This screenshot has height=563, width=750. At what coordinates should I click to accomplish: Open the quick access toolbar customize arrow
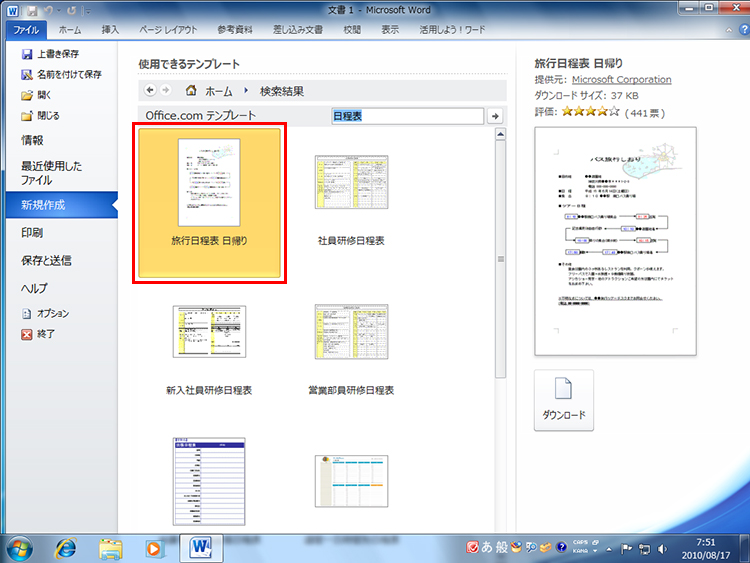87,11
